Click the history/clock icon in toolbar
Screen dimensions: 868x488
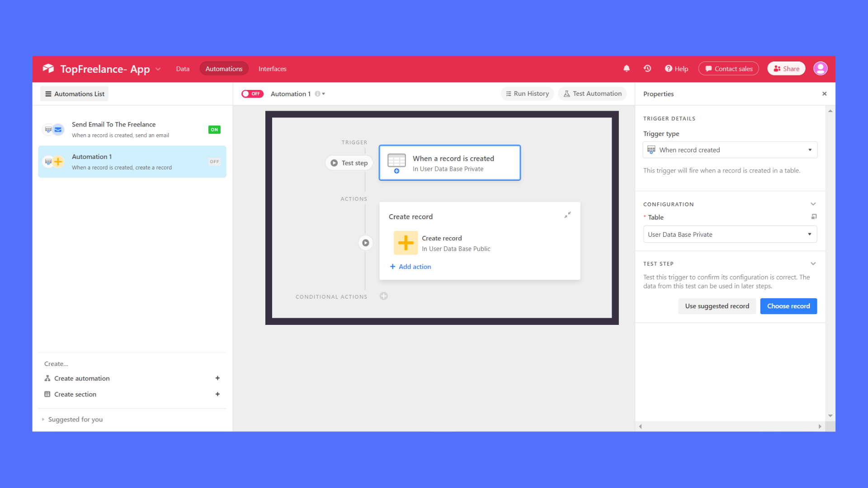[x=647, y=69]
